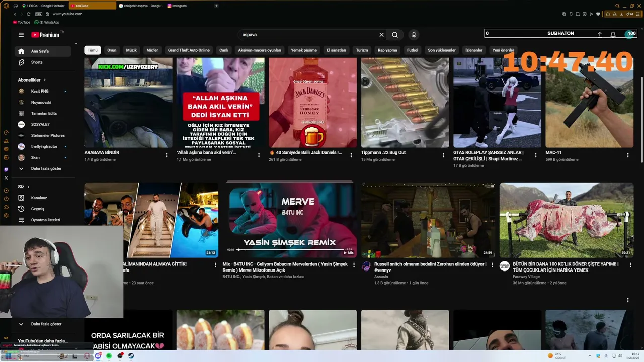This screenshot has height=362, width=644.
Task: Open more options for Tippmann .22 Bug Out
Action: 443,155
